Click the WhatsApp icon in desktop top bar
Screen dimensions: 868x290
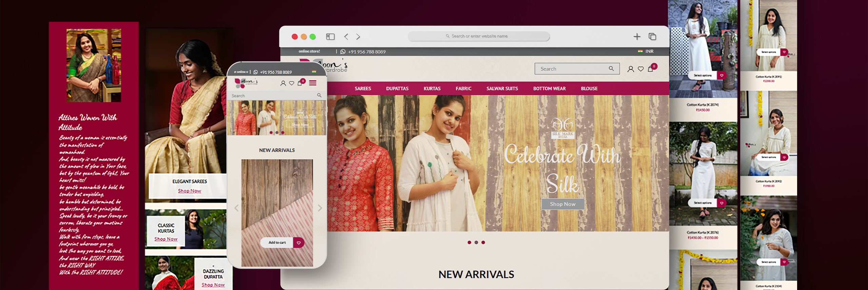(343, 52)
